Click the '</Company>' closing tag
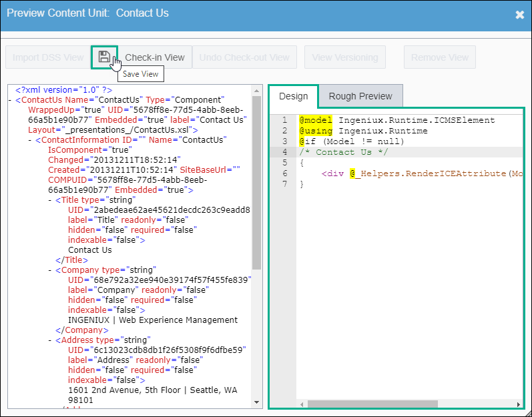532x417 pixels. (x=81, y=330)
